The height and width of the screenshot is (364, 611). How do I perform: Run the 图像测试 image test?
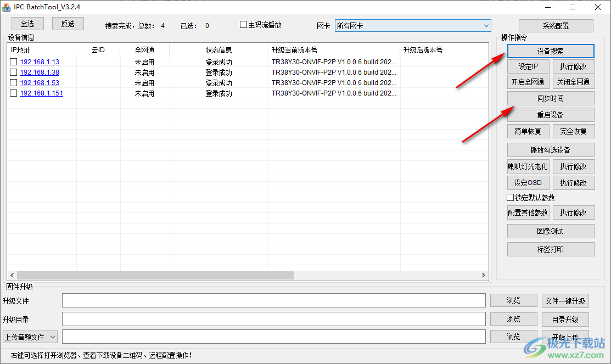click(550, 231)
